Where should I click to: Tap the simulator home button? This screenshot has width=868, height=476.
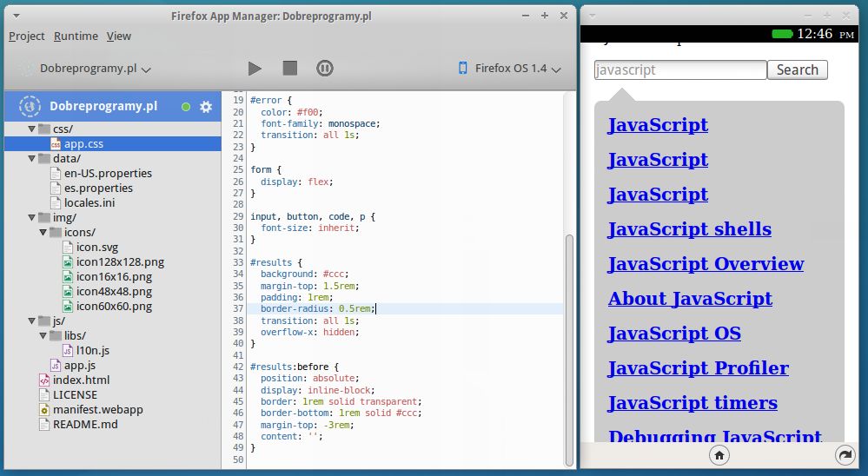(x=719, y=455)
